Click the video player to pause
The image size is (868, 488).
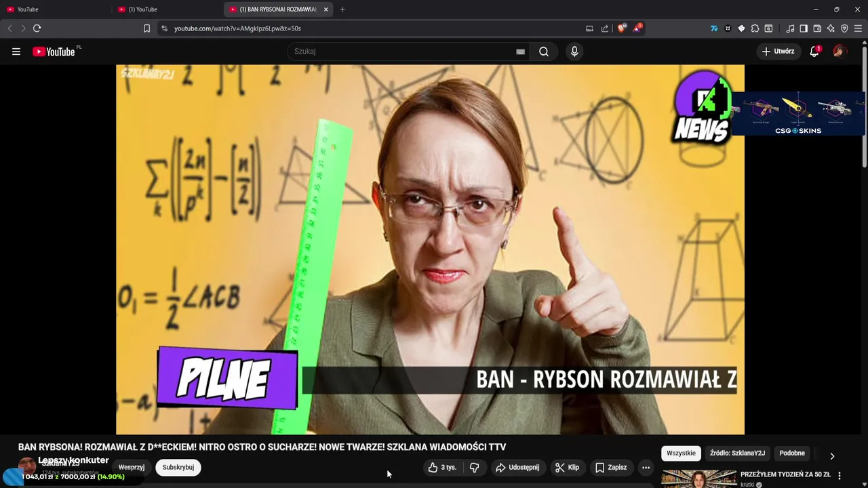coord(430,249)
